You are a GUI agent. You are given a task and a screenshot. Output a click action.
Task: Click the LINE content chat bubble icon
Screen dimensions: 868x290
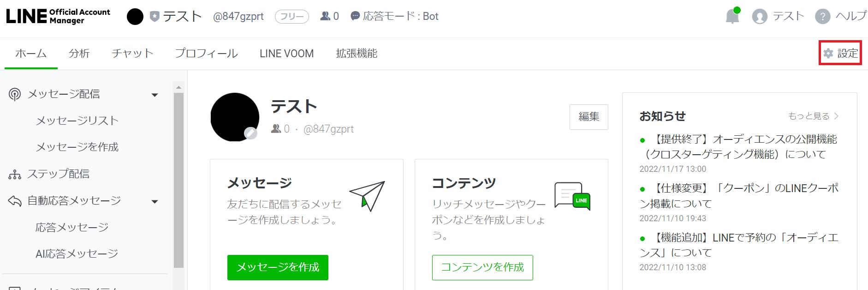(x=572, y=196)
